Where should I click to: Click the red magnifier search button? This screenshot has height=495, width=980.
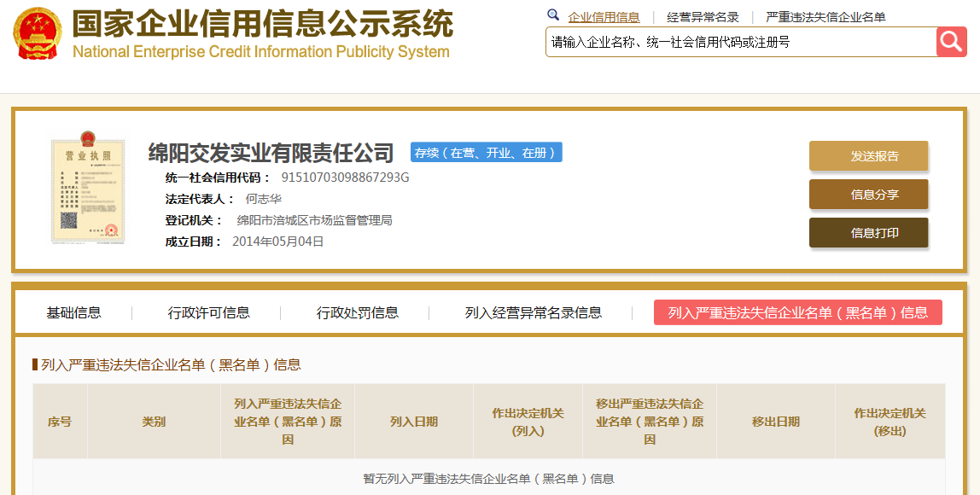pyautogui.click(x=951, y=42)
